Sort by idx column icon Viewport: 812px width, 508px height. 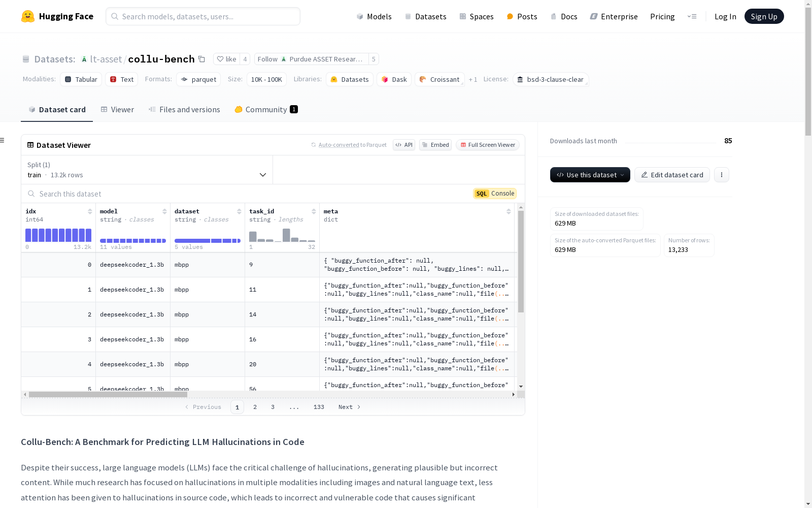tap(90, 211)
